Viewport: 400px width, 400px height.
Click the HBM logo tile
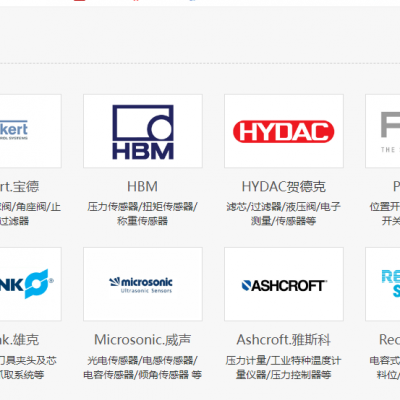[x=143, y=131]
